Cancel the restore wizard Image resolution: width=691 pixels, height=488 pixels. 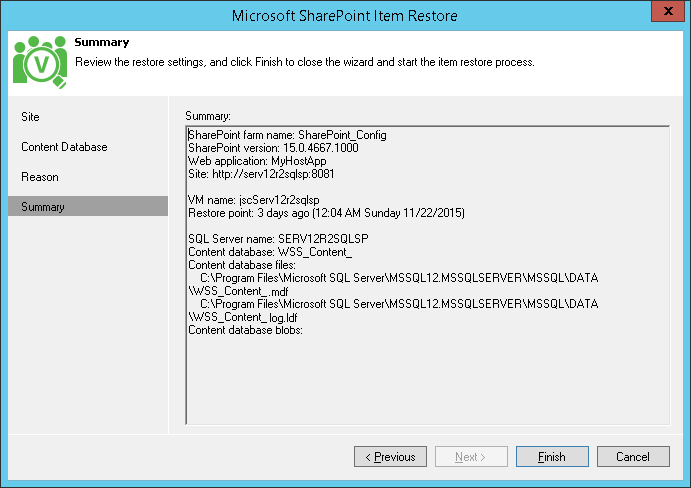[x=633, y=456]
